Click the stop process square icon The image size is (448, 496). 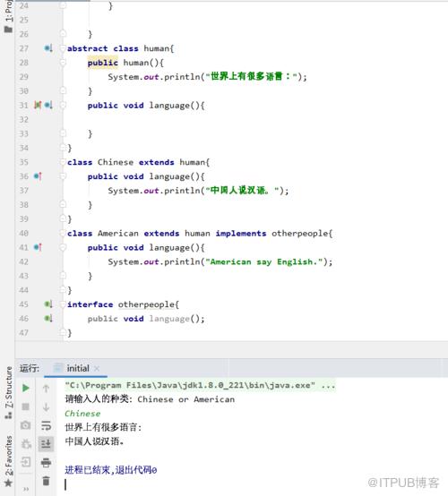pyautogui.click(x=26, y=406)
